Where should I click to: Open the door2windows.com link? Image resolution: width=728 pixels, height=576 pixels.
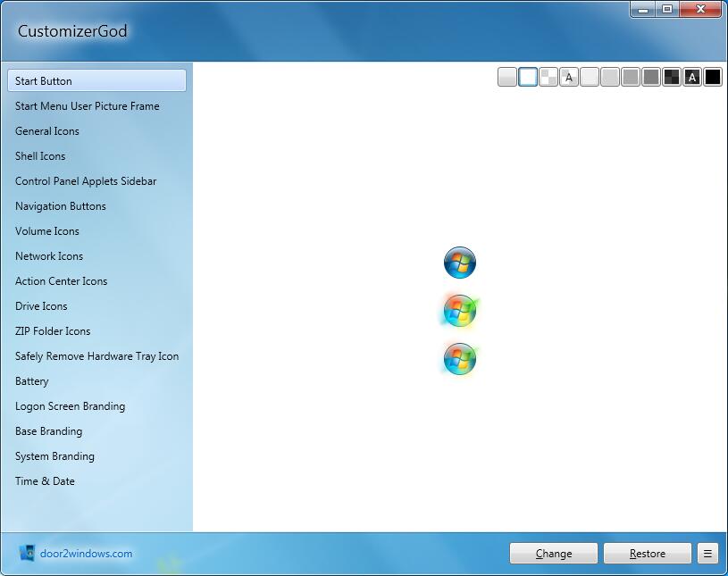pos(86,554)
